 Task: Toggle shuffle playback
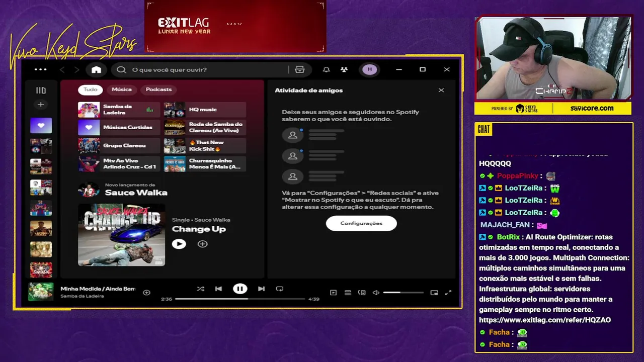pyautogui.click(x=200, y=289)
